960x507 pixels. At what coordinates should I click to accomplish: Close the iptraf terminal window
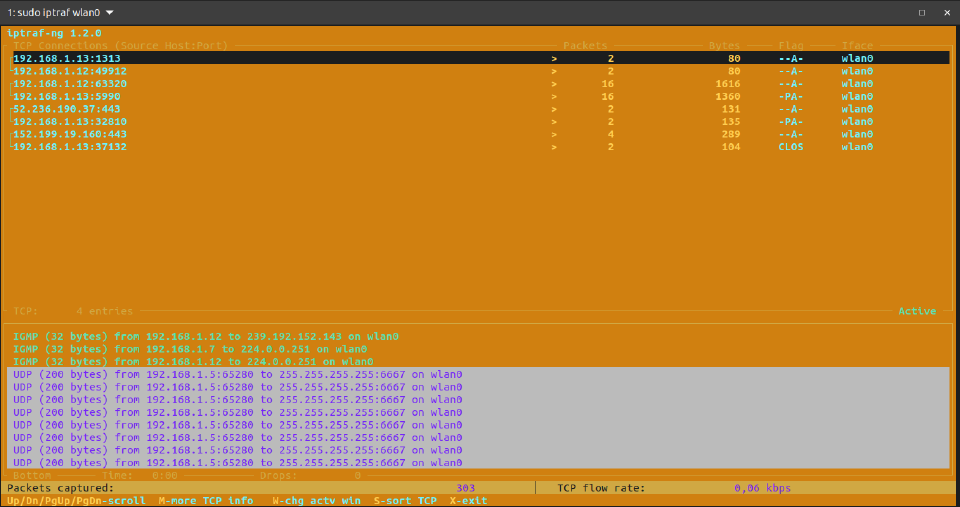945,12
